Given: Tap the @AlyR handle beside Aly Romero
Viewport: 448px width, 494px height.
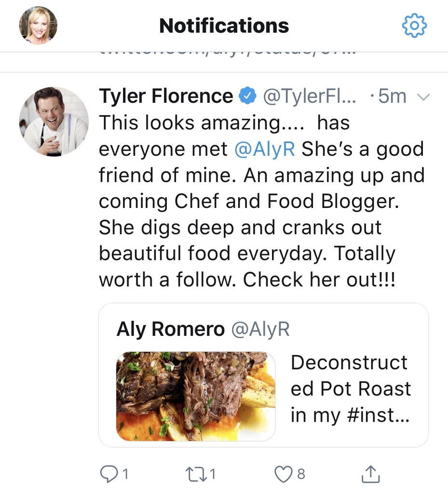Looking at the screenshot, I should (x=260, y=329).
